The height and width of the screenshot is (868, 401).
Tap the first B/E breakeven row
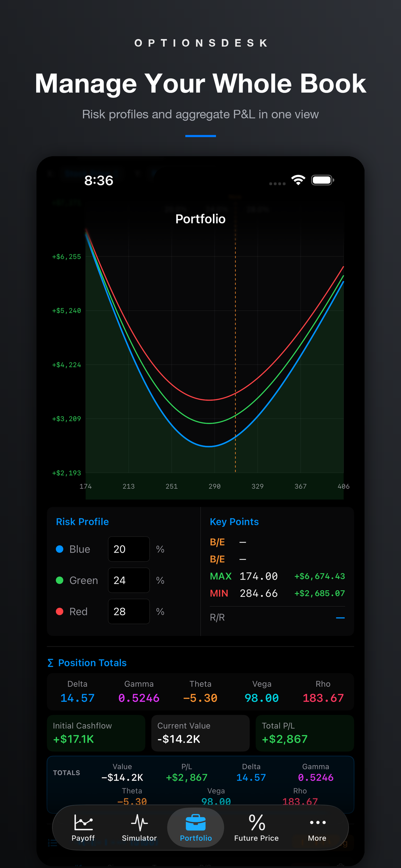coord(277,542)
